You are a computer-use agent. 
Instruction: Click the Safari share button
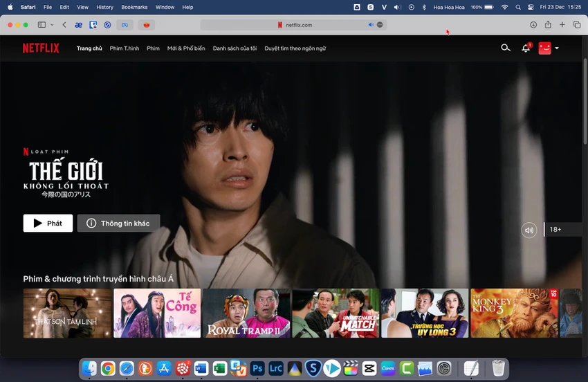pyautogui.click(x=548, y=24)
